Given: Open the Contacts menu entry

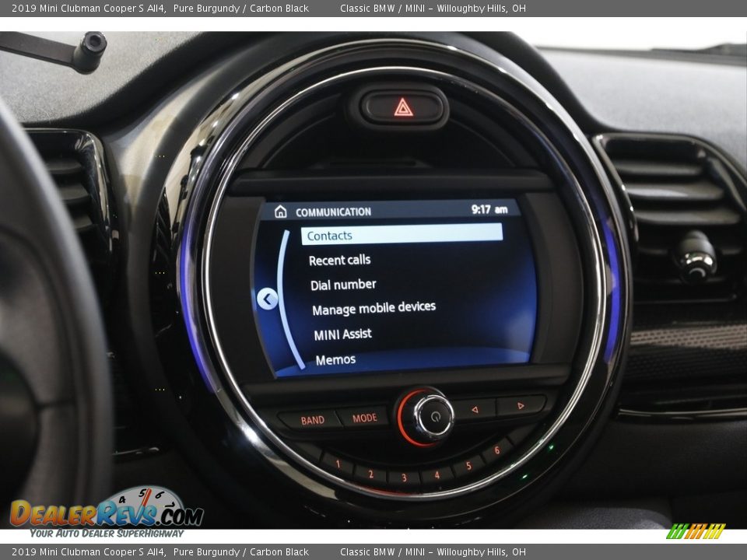Looking at the screenshot, I should tap(402, 234).
